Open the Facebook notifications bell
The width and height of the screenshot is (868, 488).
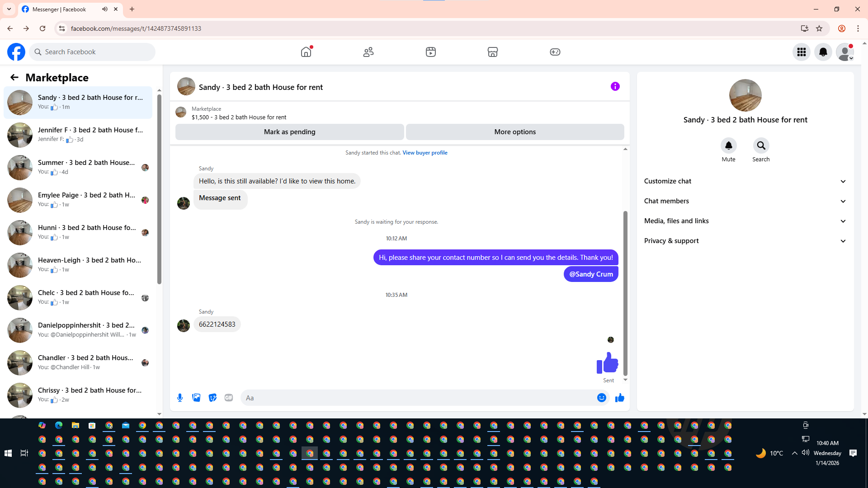pos(823,52)
